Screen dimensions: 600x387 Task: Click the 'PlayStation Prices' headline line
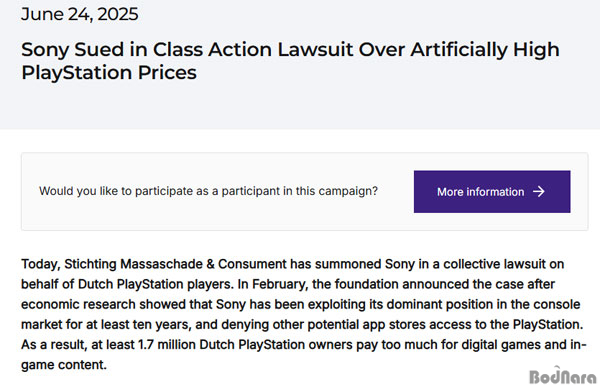click(109, 72)
